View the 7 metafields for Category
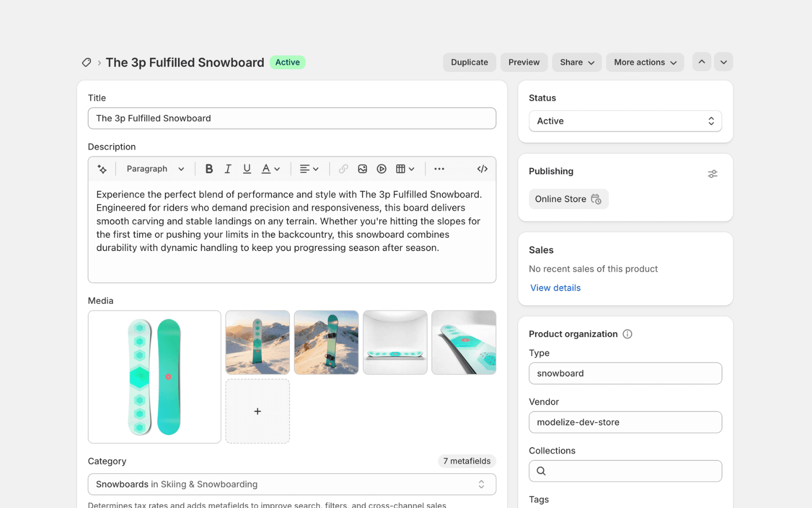The height and width of the screenshot is (508, 812). [x=466, y=461]
